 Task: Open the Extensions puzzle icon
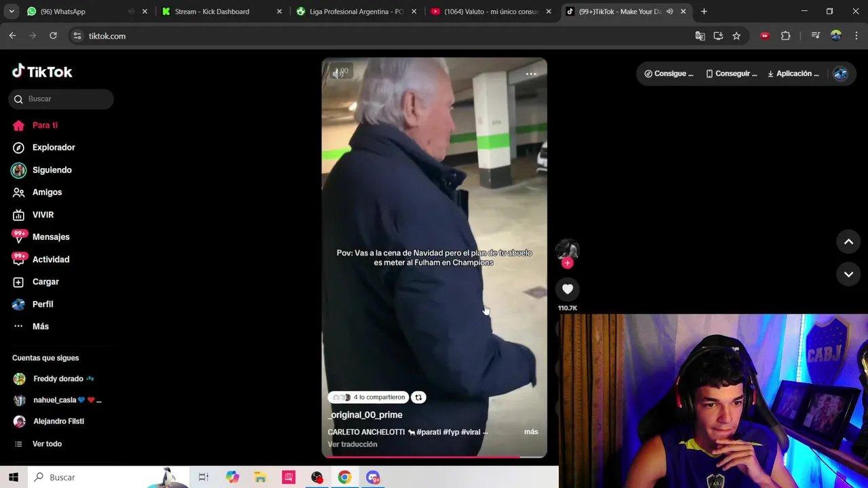(786, 36)
